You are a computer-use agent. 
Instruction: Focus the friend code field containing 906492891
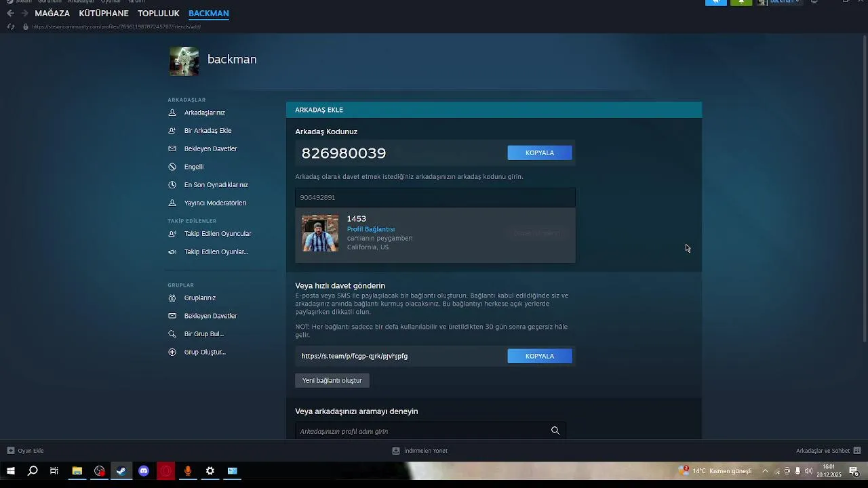435,197
